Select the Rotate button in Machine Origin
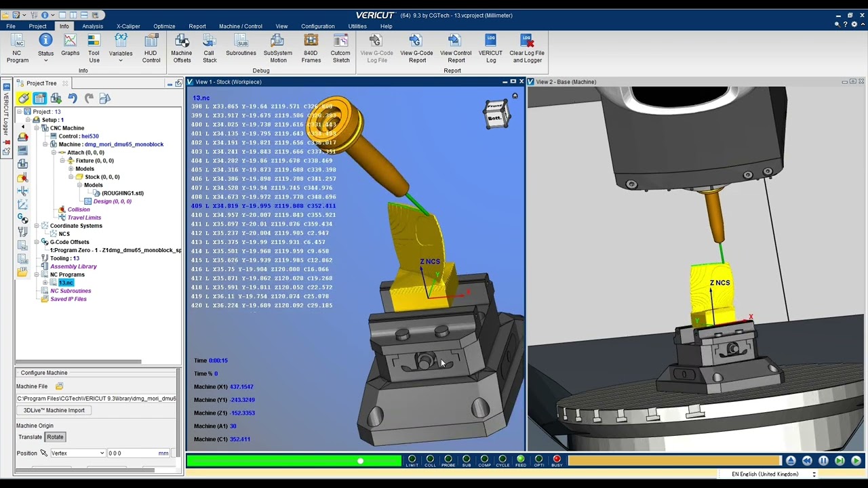The image size is (868, 488). [x=55, y=437]
